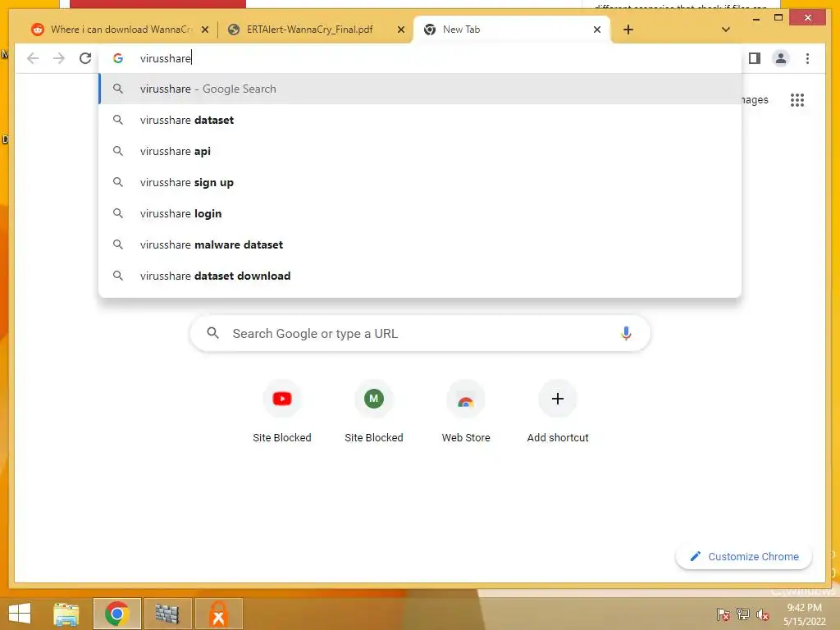The height and width of the screenshot is (630, 840).
Task: Open the clock showing 9:42 PM
Action: click(x=804, y=614)
